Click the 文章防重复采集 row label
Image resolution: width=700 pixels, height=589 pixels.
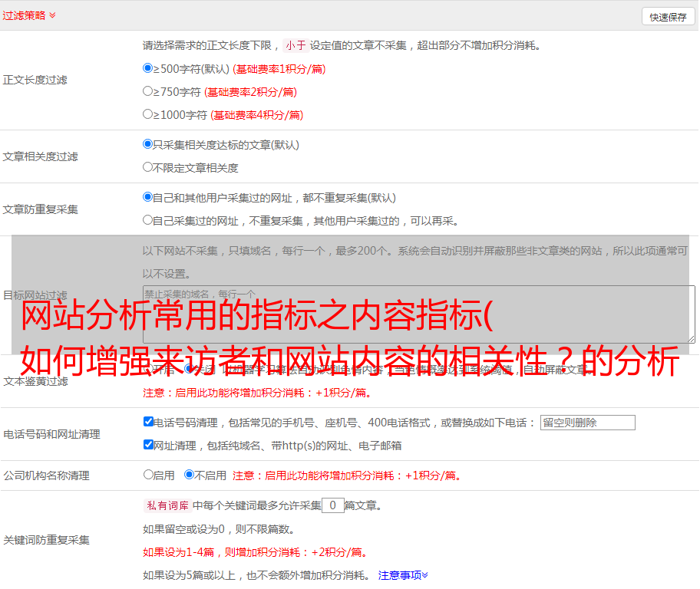(40, 209)
